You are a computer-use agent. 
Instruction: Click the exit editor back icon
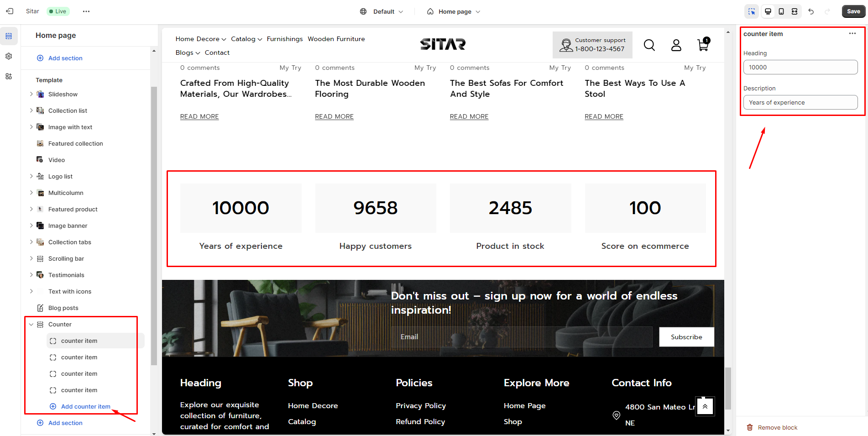point(10,11)
